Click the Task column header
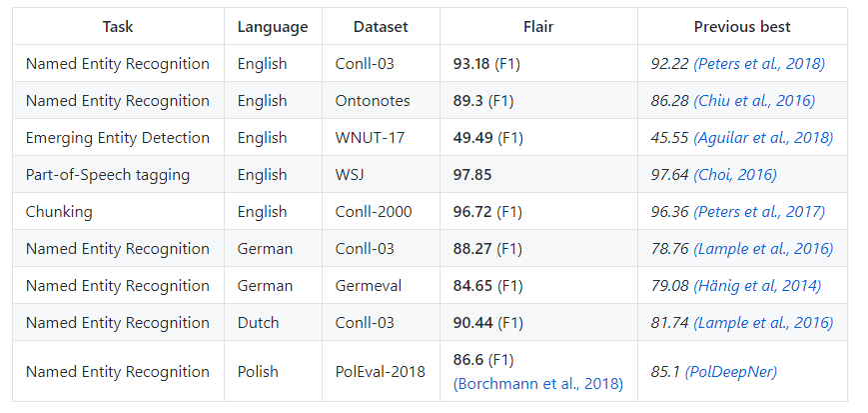This screenshot has width=868, height=413. 118,27
